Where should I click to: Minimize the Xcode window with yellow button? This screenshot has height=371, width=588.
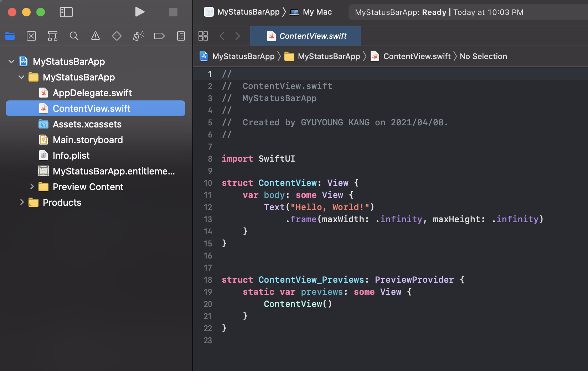(26, 12)
